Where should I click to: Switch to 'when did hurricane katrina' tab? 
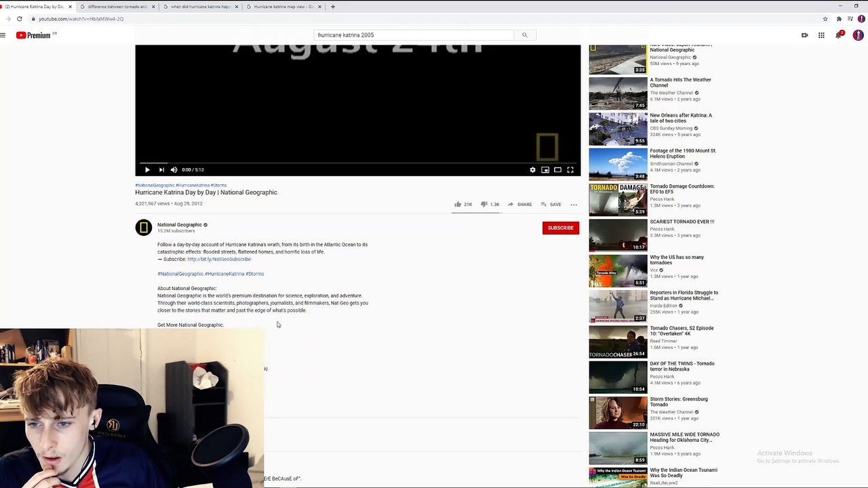[201, 7]
